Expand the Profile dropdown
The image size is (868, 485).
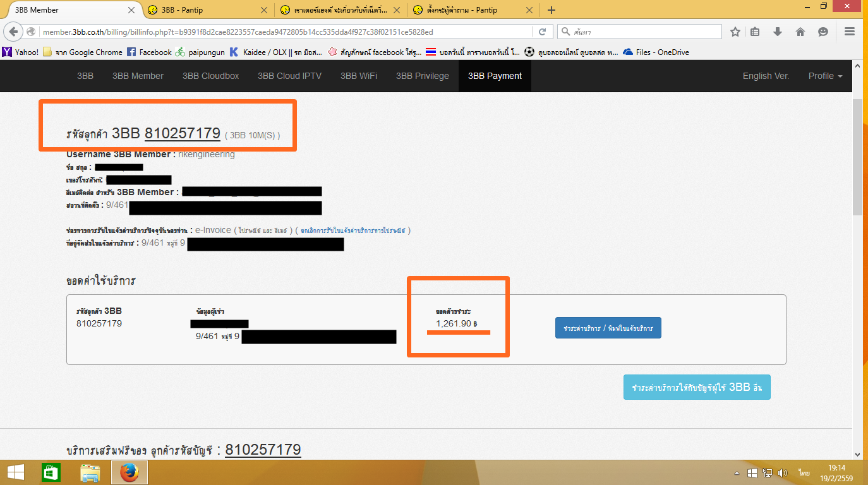tap(825, 76)
